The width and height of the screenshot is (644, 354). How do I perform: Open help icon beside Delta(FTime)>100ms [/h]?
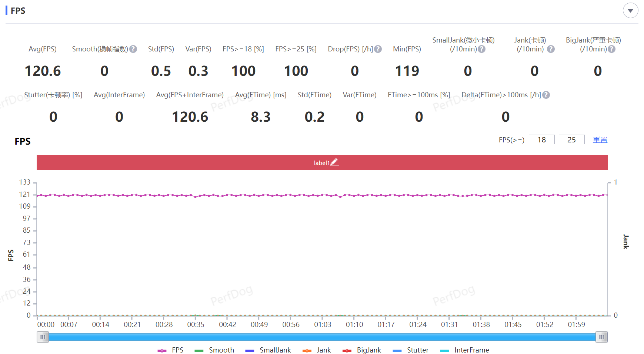point(546,95)
